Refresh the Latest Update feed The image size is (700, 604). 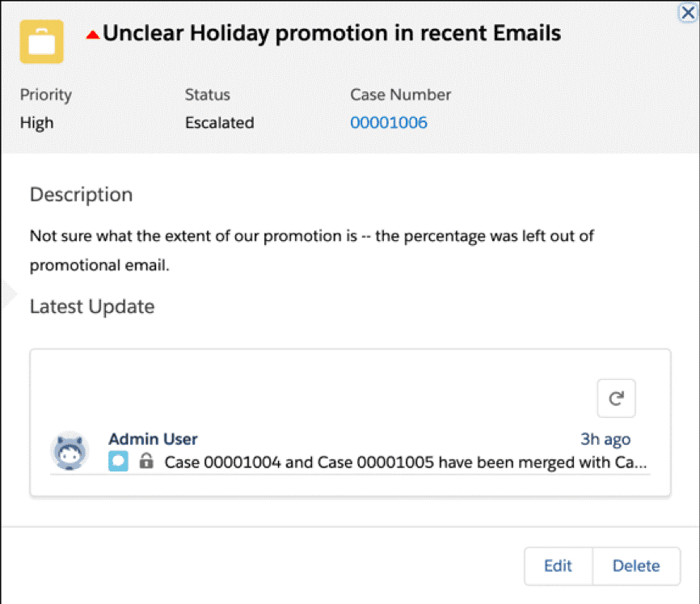616,398
